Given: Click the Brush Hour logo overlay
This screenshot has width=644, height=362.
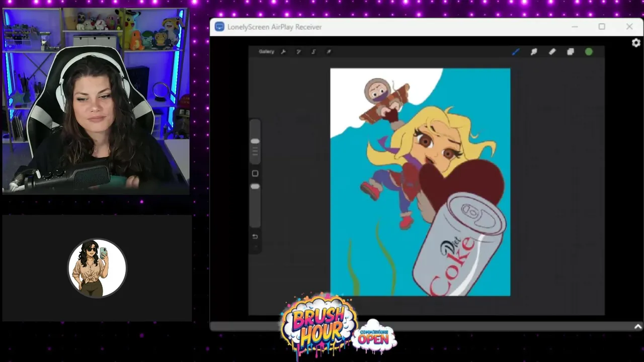Looking at the screenshot, I should coord(319,324).
